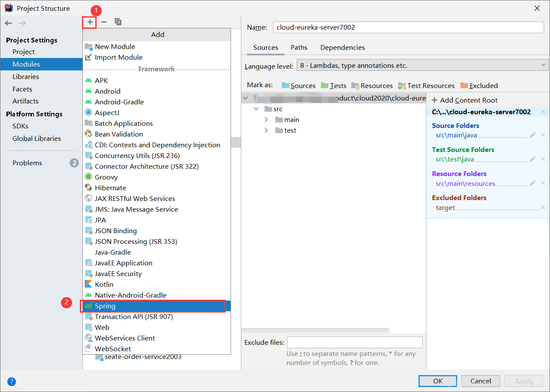The width and height of the screenshot is (550, 392).
Task: Open the Language level dropdown
Action: click(422, 66)
